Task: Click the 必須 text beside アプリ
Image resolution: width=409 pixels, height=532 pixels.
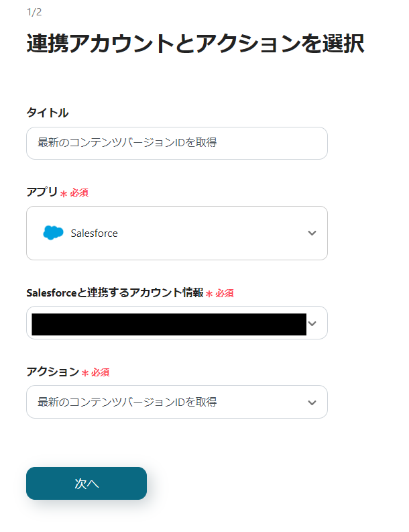Action: 79,193
